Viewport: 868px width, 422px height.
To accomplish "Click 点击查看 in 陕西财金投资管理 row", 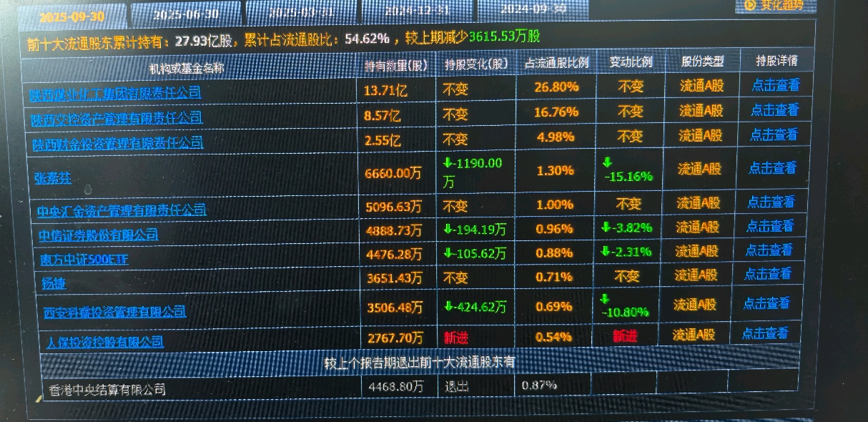I will click(774, 134).
